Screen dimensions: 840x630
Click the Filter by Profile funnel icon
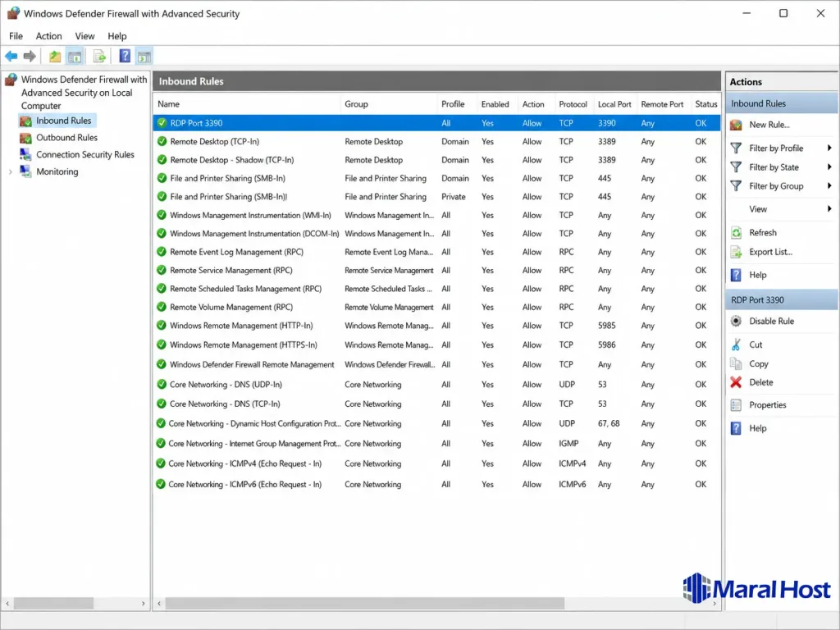[736, 148]
